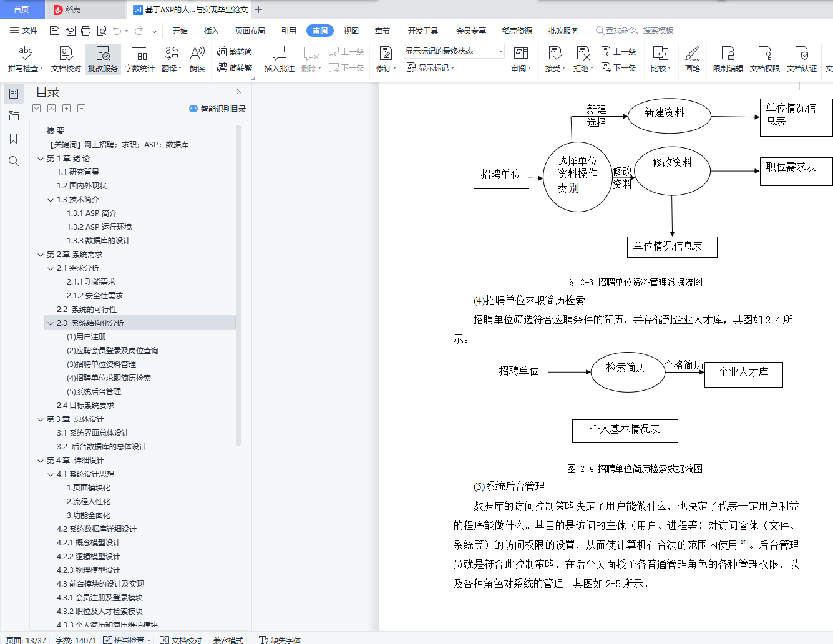Convert text with 繁转简
Image resolution: width=833 pixels, height=644 pixels.
point(235,52)
